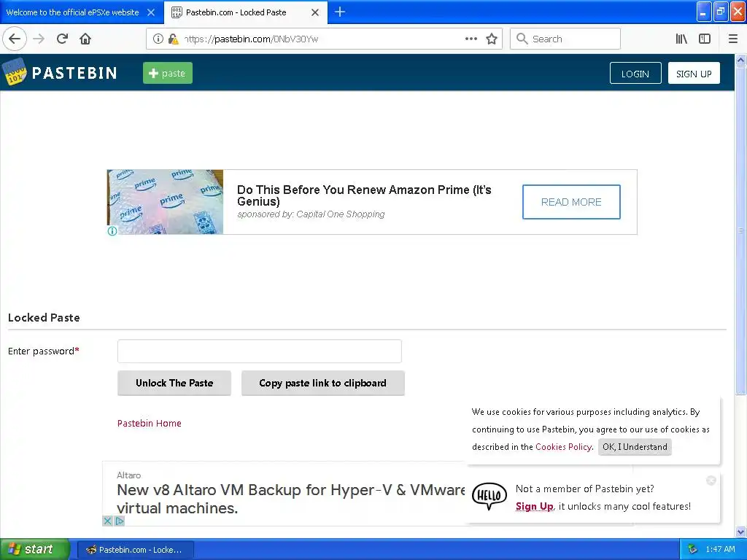Close the Pastebin Locked Paste tab
Image resolution: width=747 pixels, height=560 pixels.
point(315,12)
